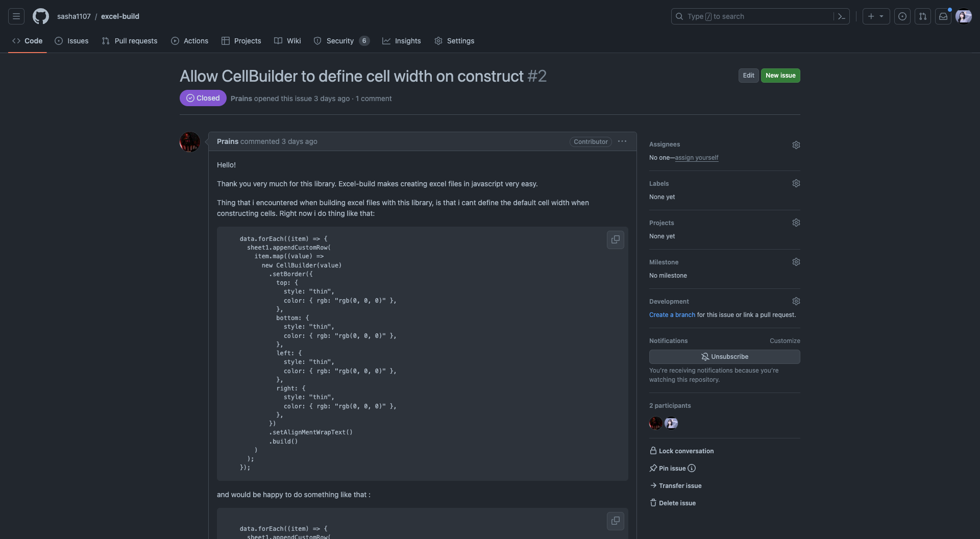Click Create a branch link

tap(672, 315)
